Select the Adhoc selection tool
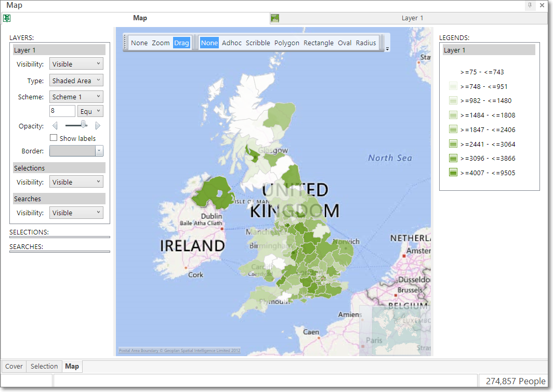 click(x=231, y=43)
